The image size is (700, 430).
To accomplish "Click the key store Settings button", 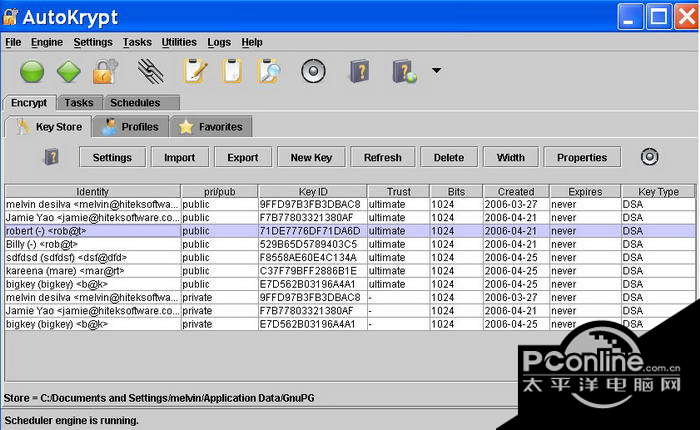I will point(112,157).
